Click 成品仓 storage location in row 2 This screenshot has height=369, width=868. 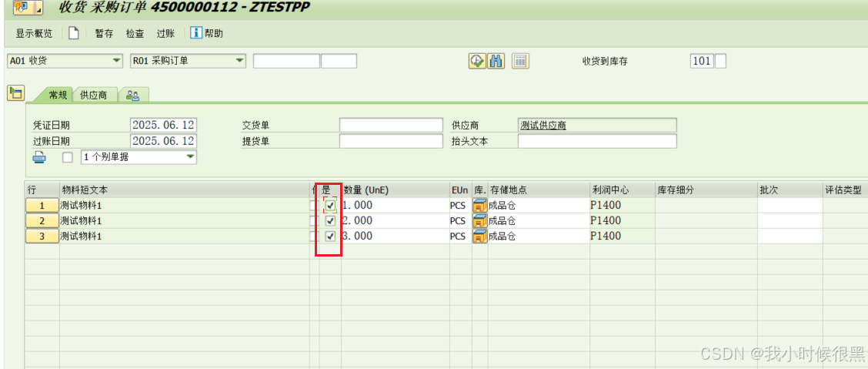pos(502,221)
